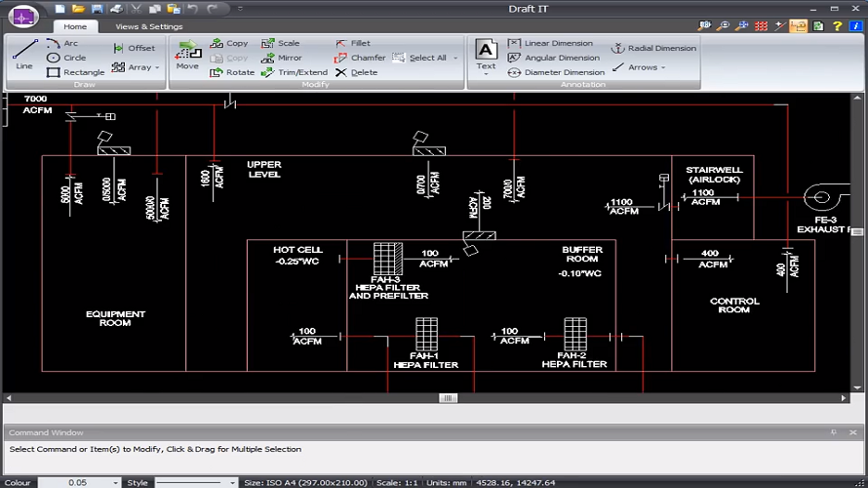Click the horizontal scrollbar thumb
868x488 pixels.
click(448, 398)
